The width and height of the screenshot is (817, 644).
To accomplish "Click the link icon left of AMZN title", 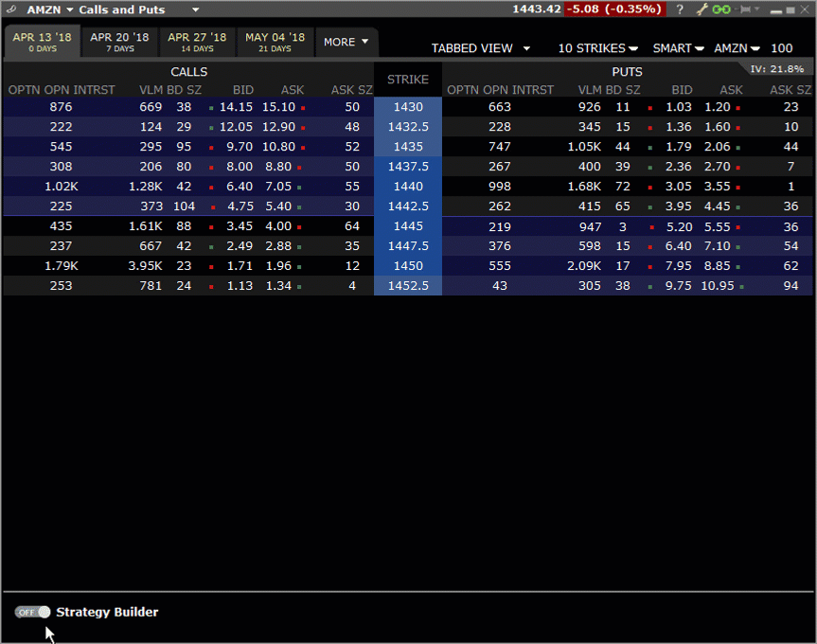I will [11, 9].
